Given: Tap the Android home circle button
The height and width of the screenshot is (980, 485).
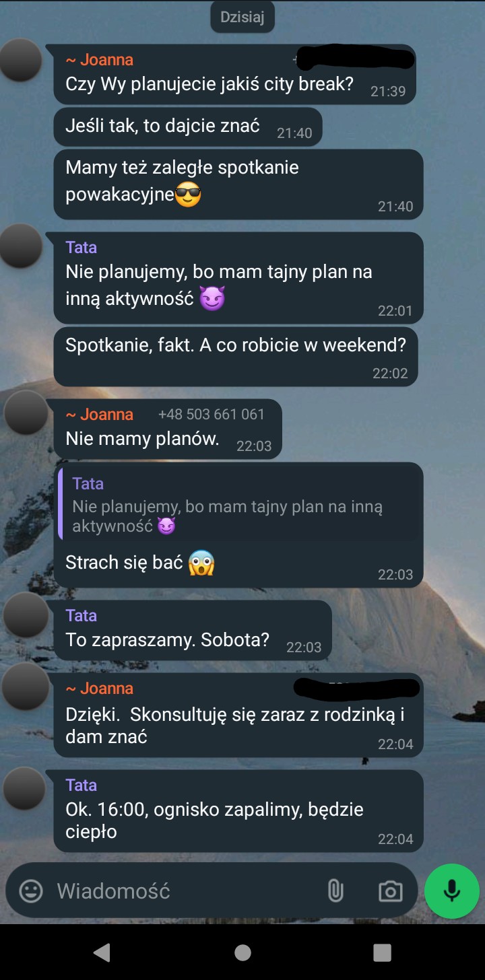Looking at the screenshot, I should [x=243, y=952].
